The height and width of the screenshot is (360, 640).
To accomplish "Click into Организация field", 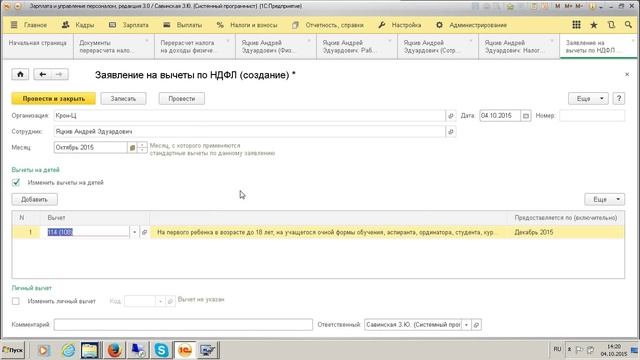I will pos(249,116).
